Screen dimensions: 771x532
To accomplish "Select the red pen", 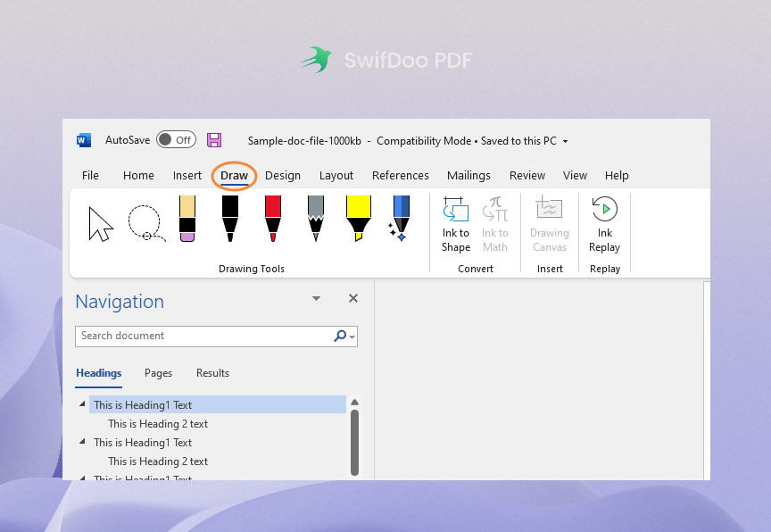I will point(273,219).
